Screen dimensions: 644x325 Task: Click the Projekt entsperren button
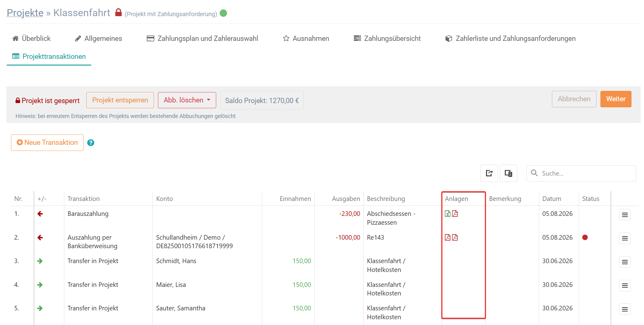click(x=120, y=100)
